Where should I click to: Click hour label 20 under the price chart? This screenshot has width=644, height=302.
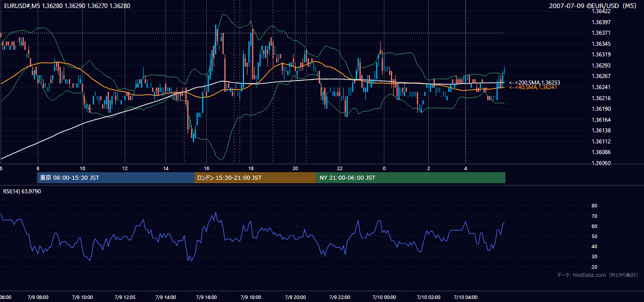point(295,168)
